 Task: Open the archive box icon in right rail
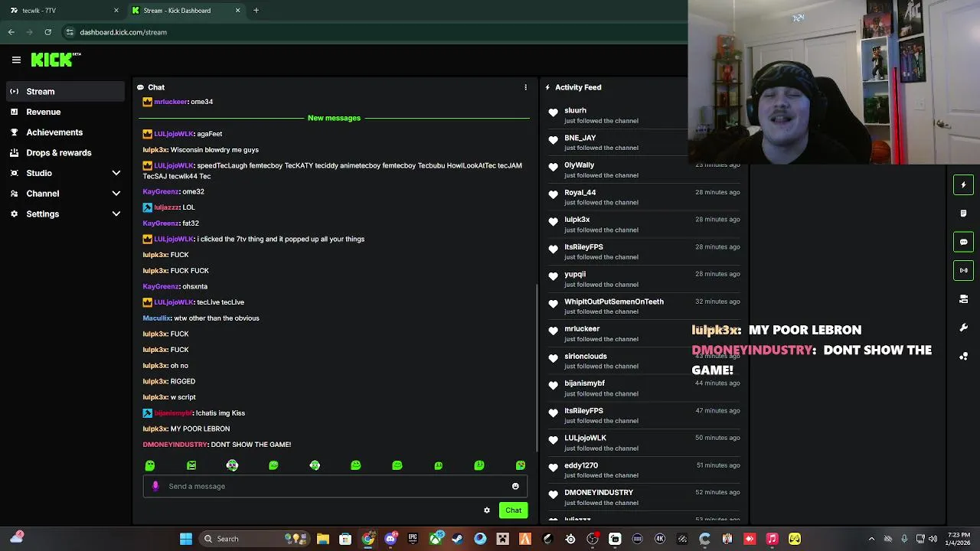click(x=963, y=299)
